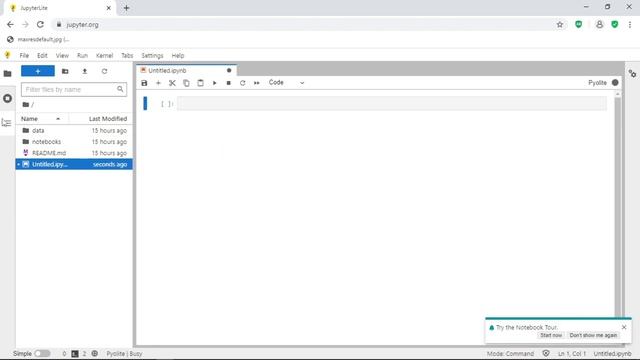640x360 pixels.
Task: Select the Untitled.ipynb file in list
Action: click(x=74, y=164)
